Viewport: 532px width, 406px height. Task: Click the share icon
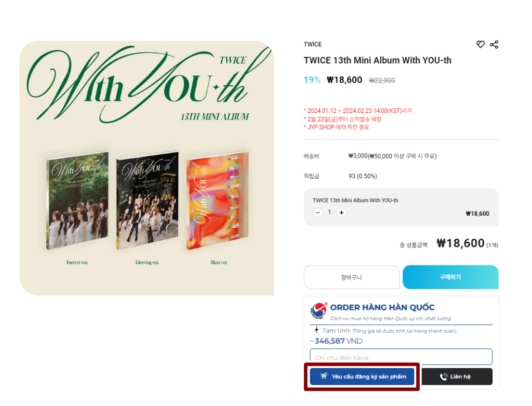494,45
